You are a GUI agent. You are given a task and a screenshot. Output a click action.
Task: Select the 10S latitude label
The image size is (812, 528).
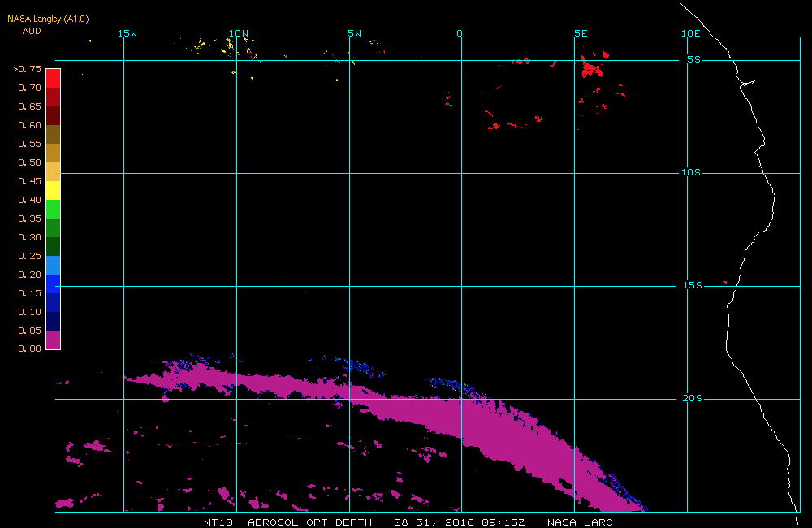click(x=691, y=172)
